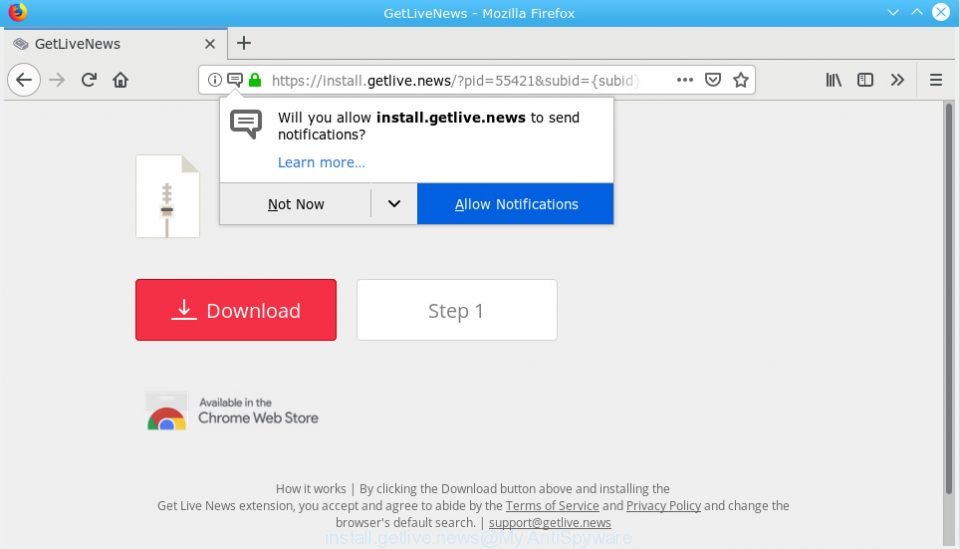This screenshot has height=549, width=960.
Task: Click the Chrome Web Store badge
Action: 232,411
